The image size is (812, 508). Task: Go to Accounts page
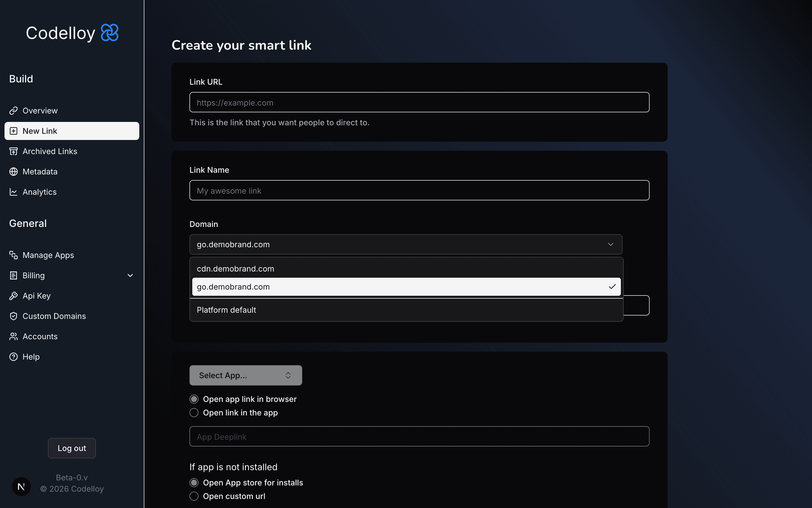pyautogui.click(x=72, y=336)
